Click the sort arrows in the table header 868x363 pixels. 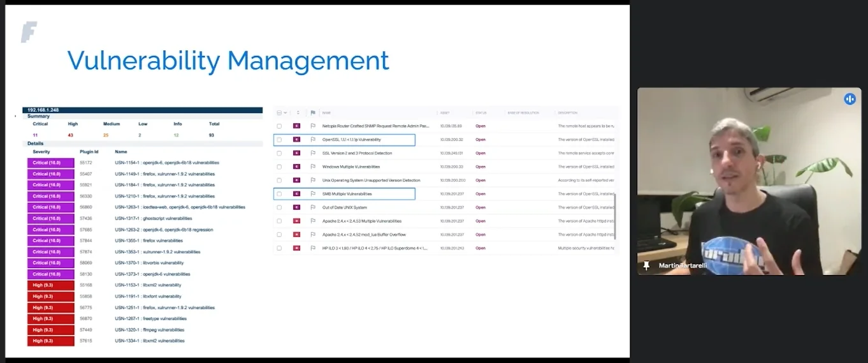(298, 113)
